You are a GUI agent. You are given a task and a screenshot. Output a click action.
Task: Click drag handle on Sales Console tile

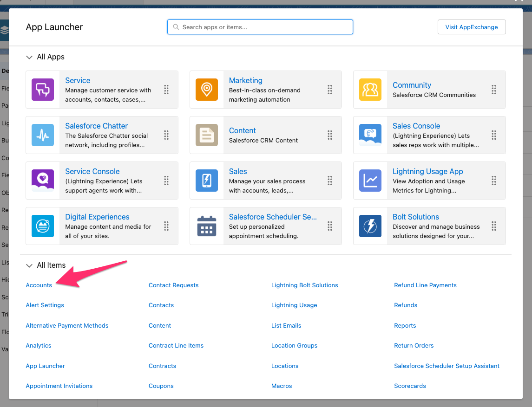(493, 135)
